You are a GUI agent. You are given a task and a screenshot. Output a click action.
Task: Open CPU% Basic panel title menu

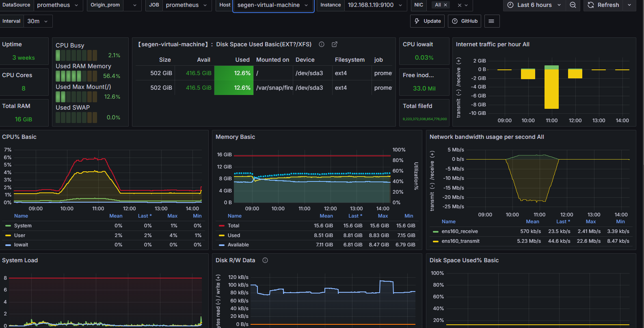(19, 137)
